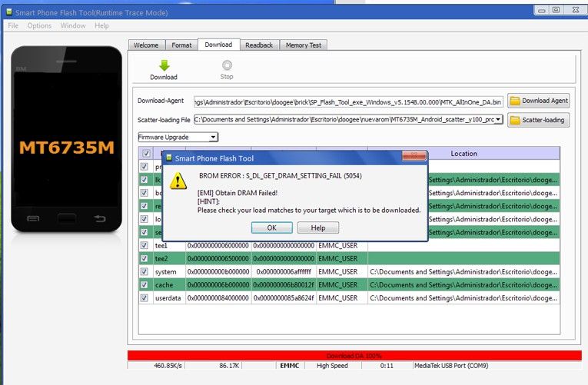Open the Scatter-loading File path dropdown
Screen dimensions: 588x385
(498, 120)
